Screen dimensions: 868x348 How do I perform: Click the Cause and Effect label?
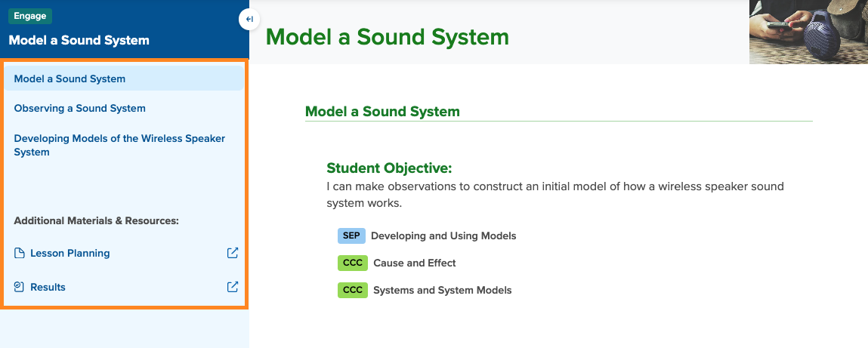tap(415, 263)
